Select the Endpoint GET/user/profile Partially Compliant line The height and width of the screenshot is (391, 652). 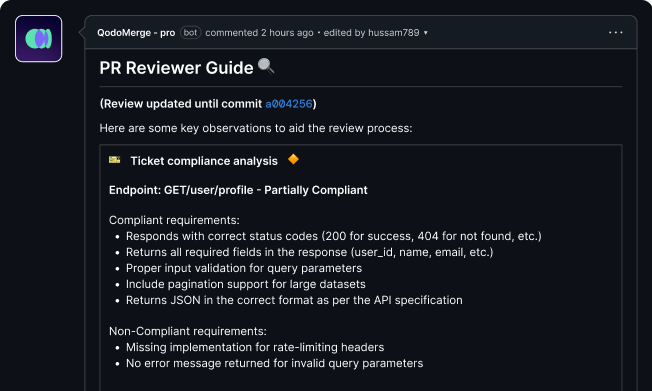pyautogui.click(x=238, y=190)
